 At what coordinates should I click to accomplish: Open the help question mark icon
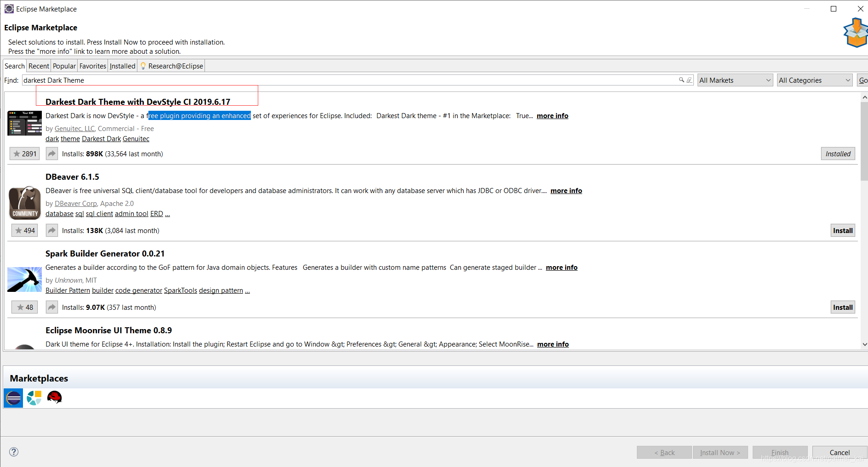tap(14, 452)
